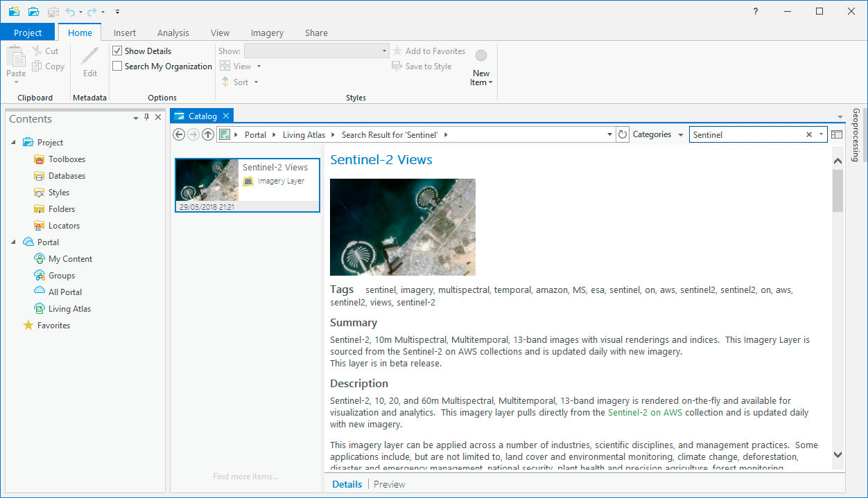Screen dimensions: 868x498
Task: Open the View ribbon tab
Action: (x=220, y=33)
